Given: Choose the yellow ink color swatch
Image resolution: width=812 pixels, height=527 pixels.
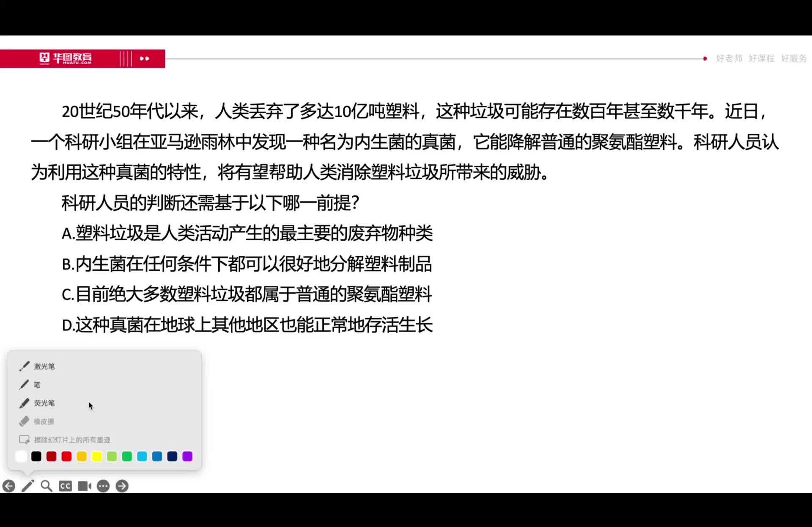Looking at the screenshot, I should [x=97, y=456].
